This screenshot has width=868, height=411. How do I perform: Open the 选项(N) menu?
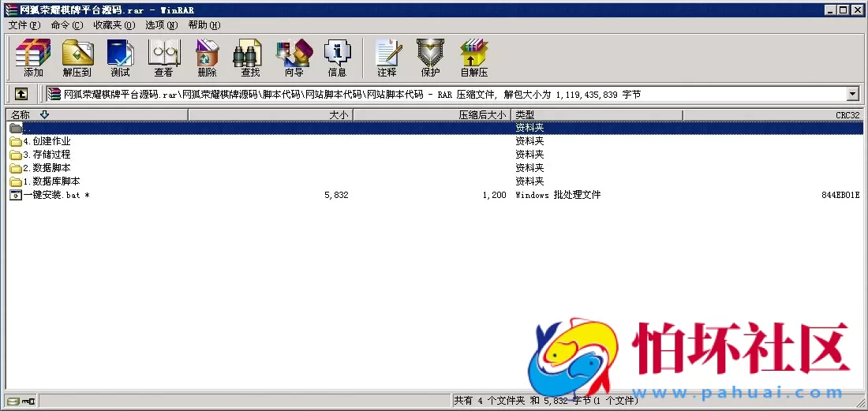[x=162, y=25]
